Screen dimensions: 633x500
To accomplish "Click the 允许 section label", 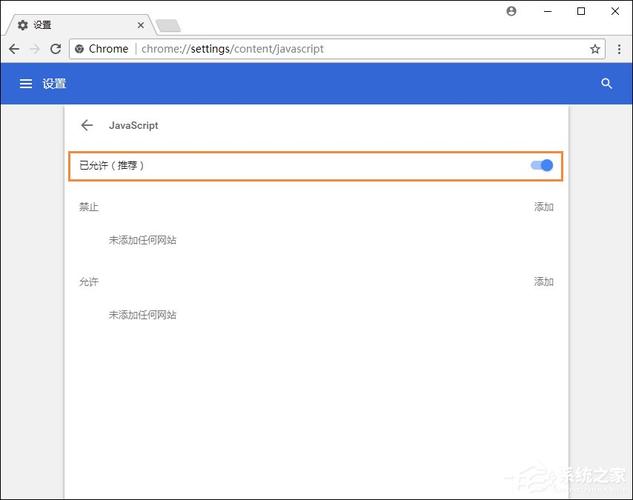I will tap(89, 282).
